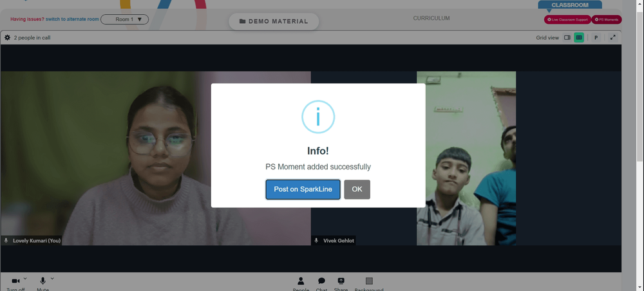The height and width of the screenshot is (291, 644).
Task: Expand microphone options chevron
Action: click(x=52, y=278)
